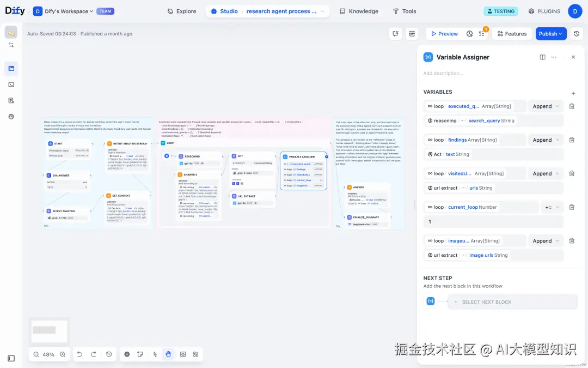Activate hand pan mode
Image resolution: width=588 pixels, height=368 pixels.
168,354
